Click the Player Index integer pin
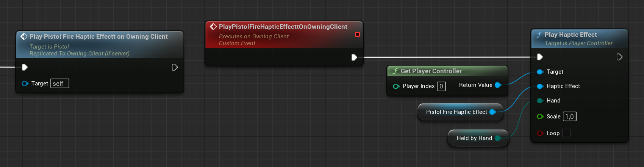644x167 pixels. 396,86
